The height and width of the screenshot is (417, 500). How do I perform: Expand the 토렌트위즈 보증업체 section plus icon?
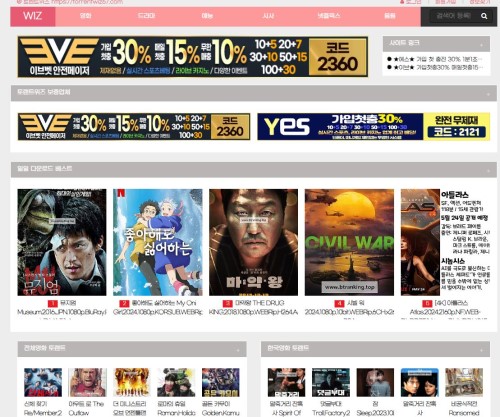pos(488,94)
